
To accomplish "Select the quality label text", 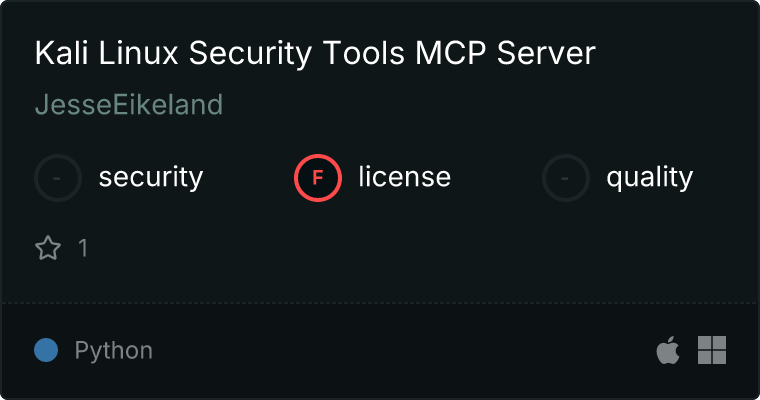I will (649, 178).
